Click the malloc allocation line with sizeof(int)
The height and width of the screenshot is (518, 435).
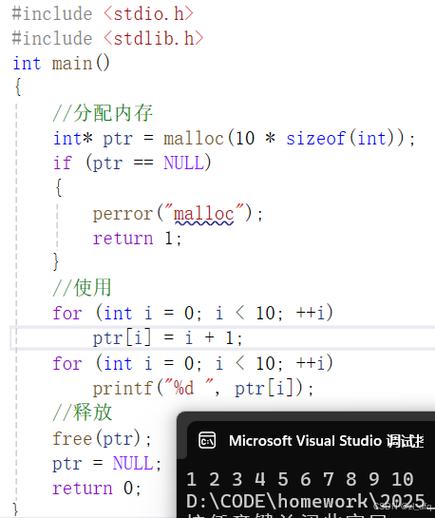coord(234,138)
